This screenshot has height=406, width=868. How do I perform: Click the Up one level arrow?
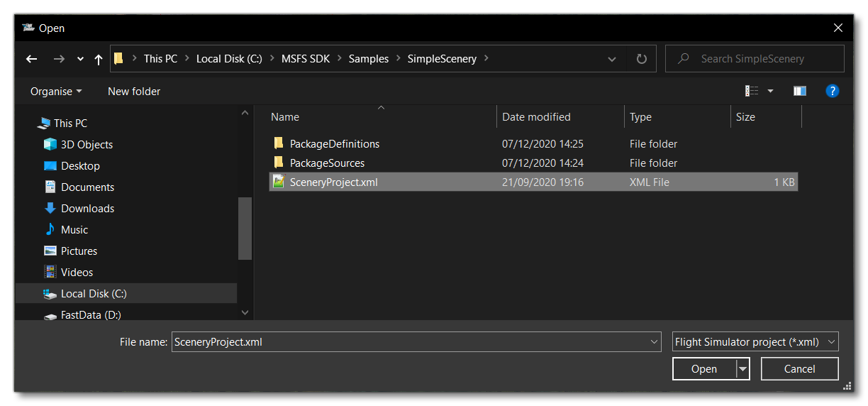(99, 59)
